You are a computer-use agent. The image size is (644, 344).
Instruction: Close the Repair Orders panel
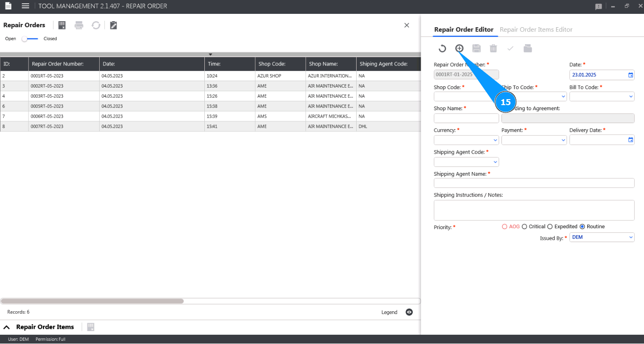point(406,25)
